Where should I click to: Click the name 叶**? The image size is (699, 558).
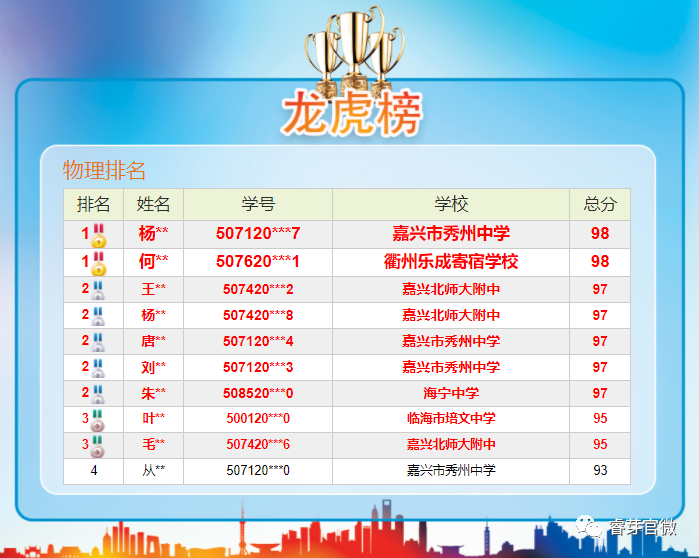153,418
